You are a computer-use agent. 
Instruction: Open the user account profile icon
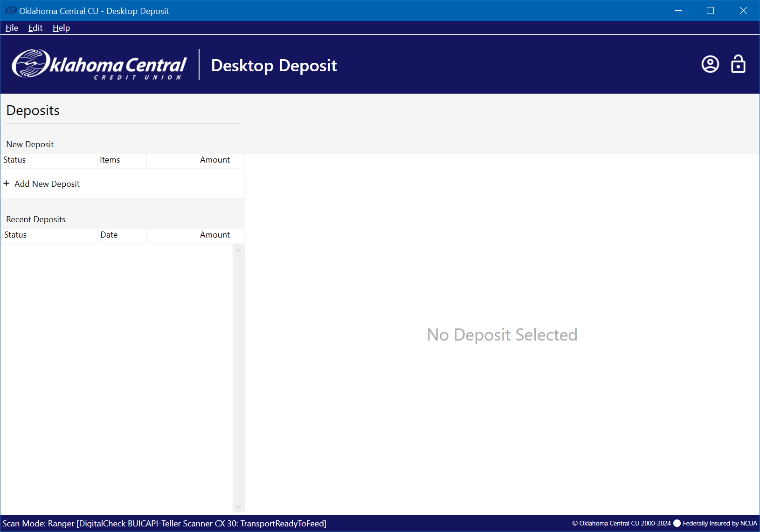point(710,64)
